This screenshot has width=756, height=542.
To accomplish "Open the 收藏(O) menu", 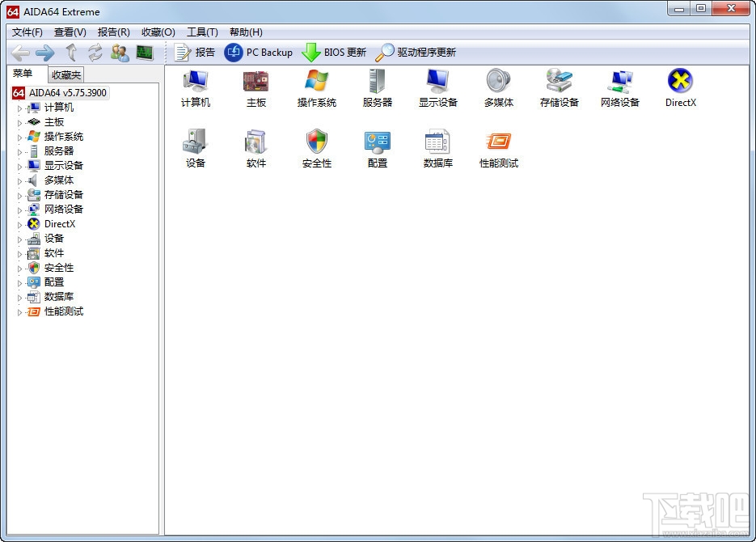I will coord(158,32).
